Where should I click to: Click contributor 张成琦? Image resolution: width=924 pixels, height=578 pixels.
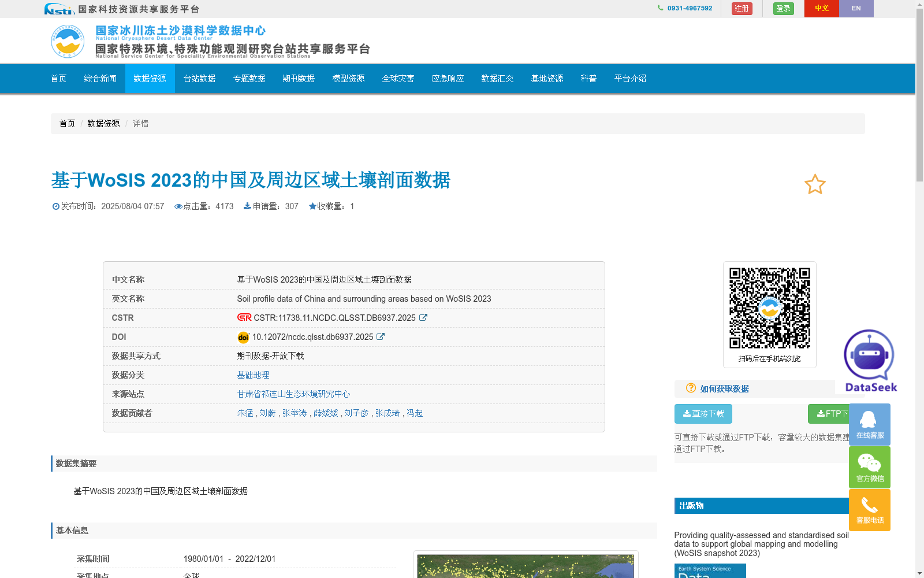coord(388,413)
